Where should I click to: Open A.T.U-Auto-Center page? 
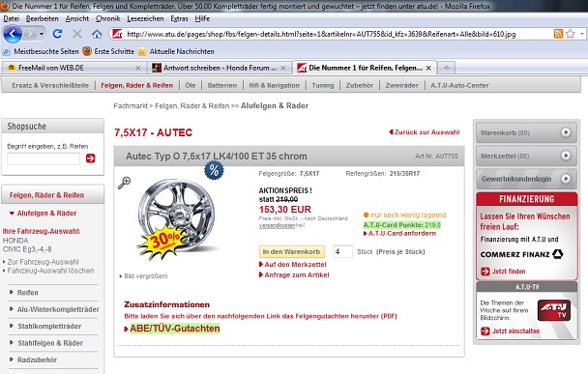click(459, 85)
